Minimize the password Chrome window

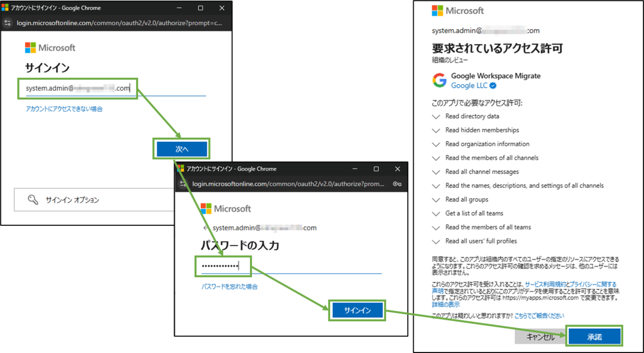pos(354,168)
